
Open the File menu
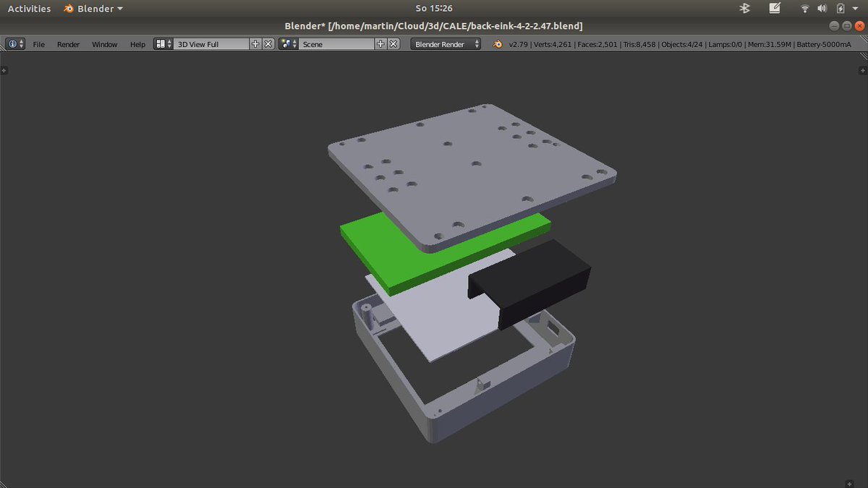click(x=39, y=44)
